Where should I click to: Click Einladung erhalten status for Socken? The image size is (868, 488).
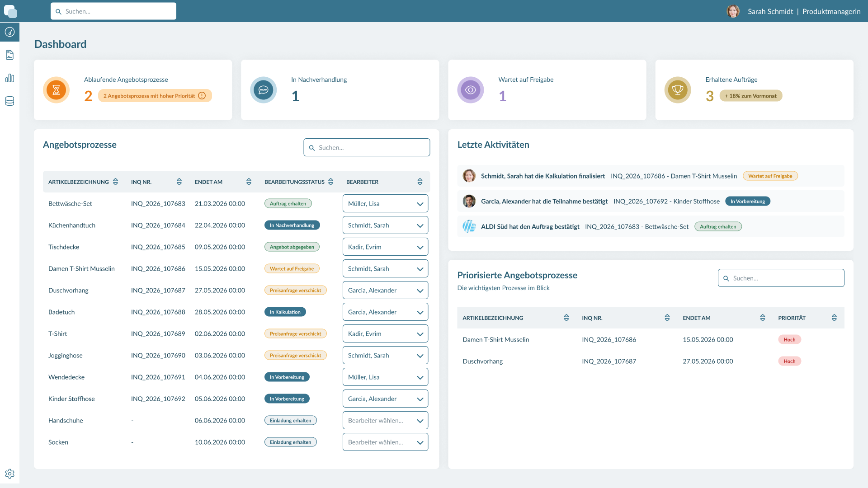(291, 442)
